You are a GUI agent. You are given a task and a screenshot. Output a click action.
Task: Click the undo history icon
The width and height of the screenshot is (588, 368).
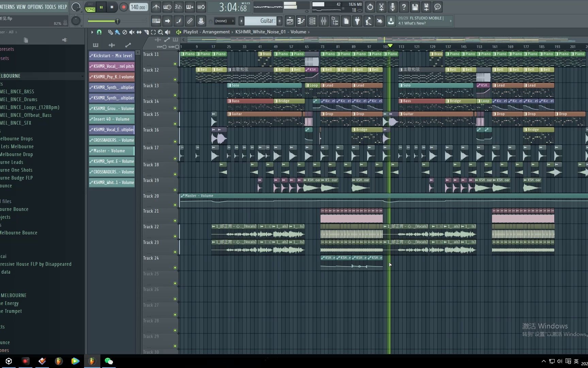point(370,7)
